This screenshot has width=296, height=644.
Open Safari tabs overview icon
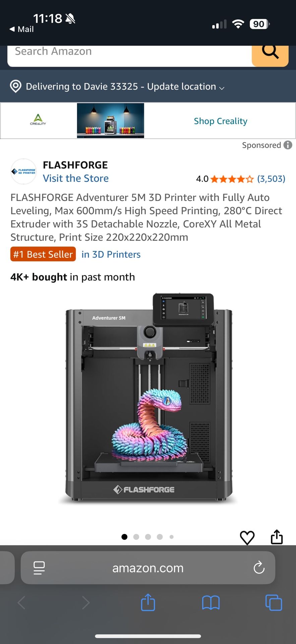[274, 603]
